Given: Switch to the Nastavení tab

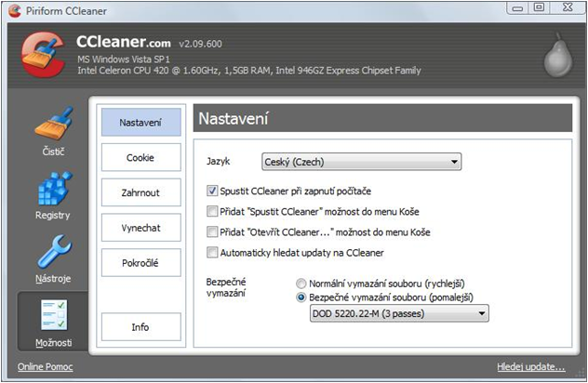Looking at the screenshot, I should [141, 122].
